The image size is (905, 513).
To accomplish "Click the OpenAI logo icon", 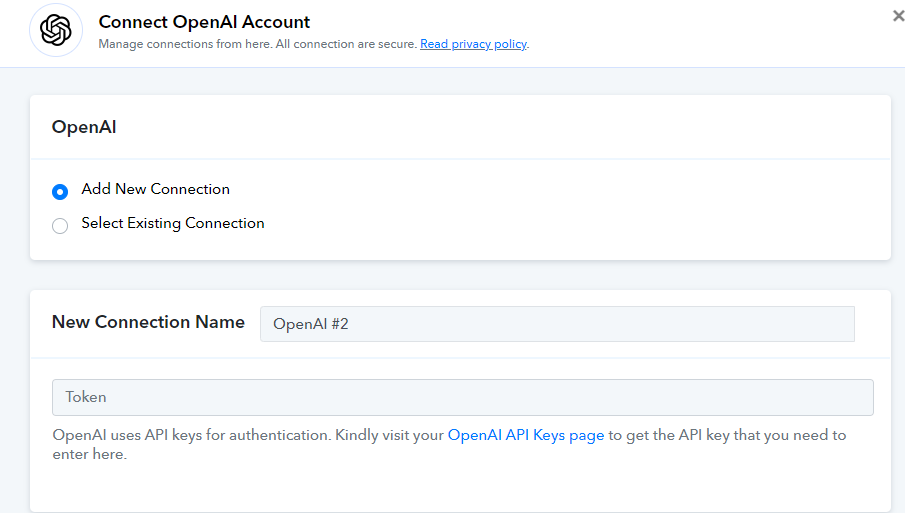I will pos(56,30).
